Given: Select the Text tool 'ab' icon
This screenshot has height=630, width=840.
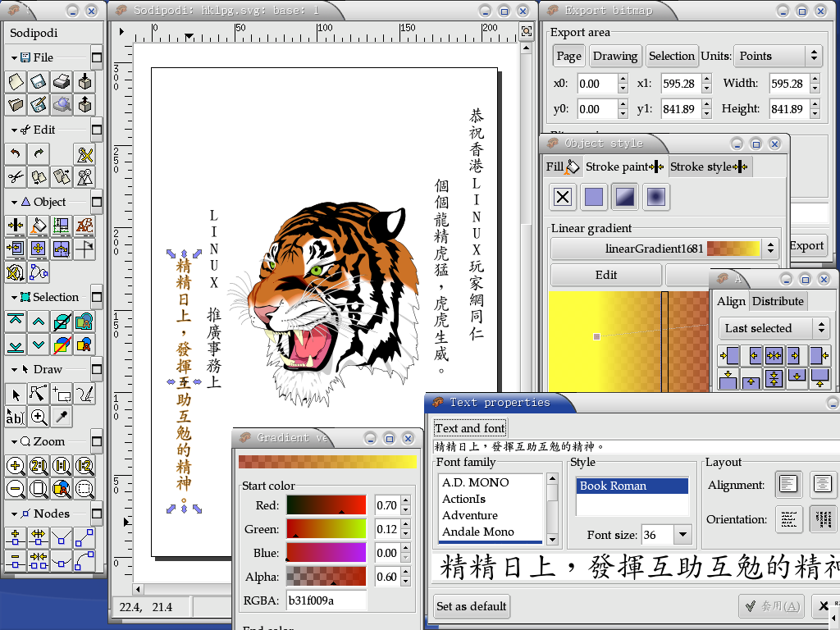Looking at the screenshot, I should 16,418.
